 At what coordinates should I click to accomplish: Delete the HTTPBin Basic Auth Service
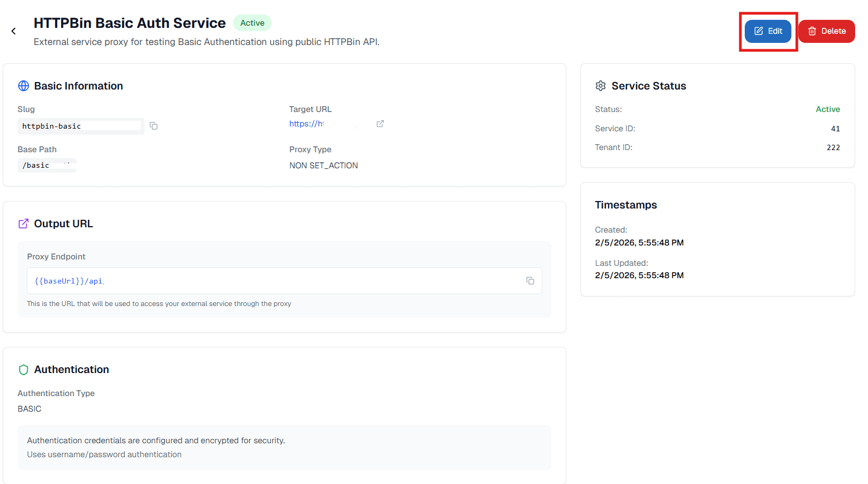826,31
